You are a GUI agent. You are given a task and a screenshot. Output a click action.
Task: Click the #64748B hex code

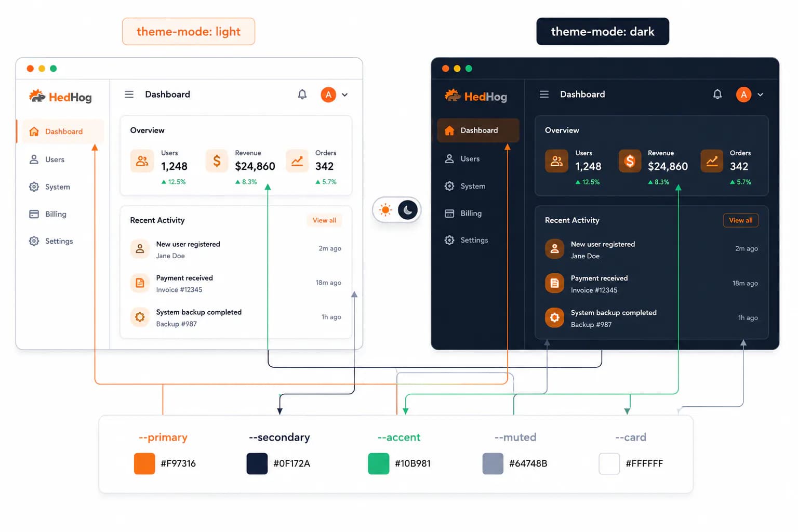click(x=528, y=463)
